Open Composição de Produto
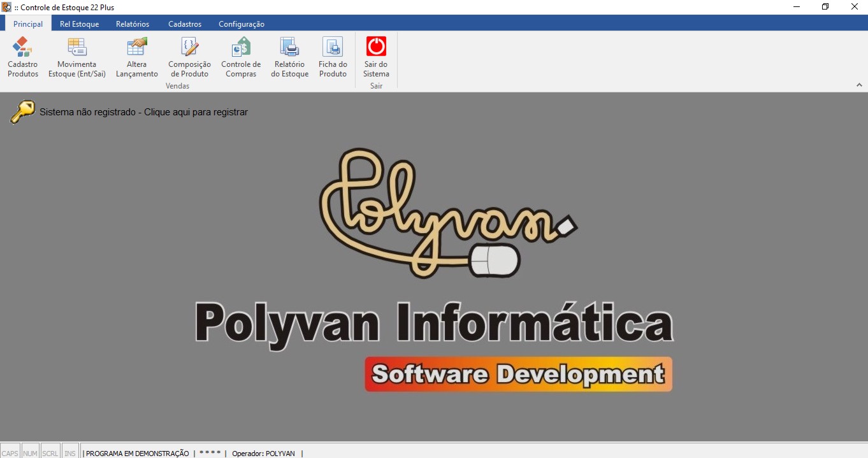Viewport: 868px width, 458px height. point(190,57)
